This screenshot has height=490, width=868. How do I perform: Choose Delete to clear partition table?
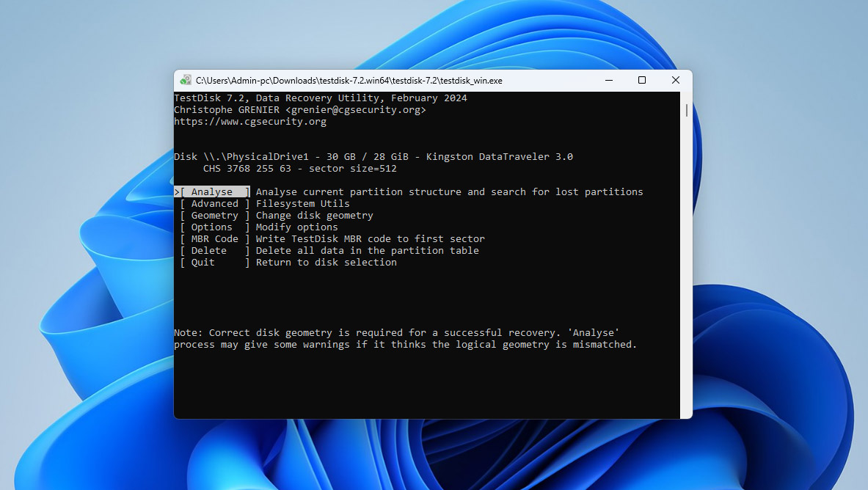coord(208,250)
